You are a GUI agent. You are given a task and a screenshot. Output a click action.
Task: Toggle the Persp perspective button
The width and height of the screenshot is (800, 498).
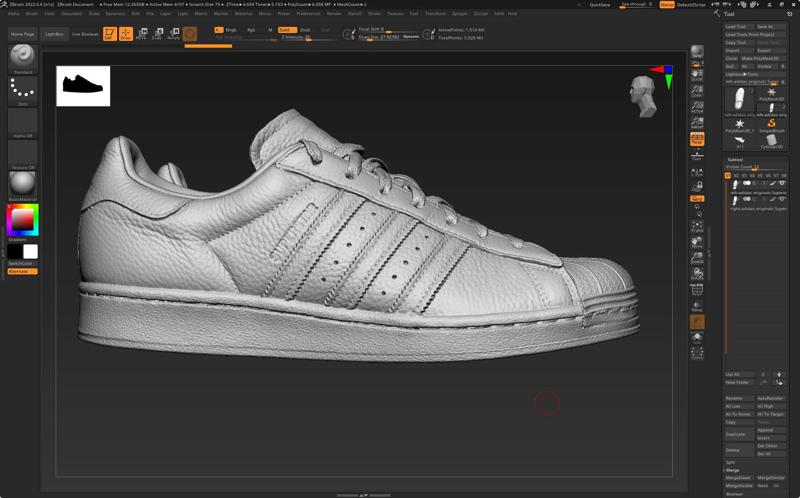coord(697,139)
